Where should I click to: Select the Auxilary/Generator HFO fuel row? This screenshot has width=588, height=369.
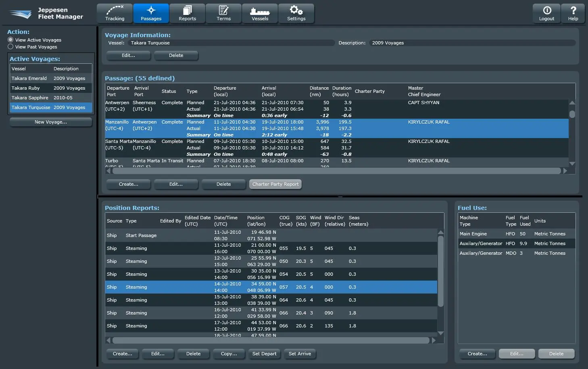pyautogui.click(x=517, y=243)
